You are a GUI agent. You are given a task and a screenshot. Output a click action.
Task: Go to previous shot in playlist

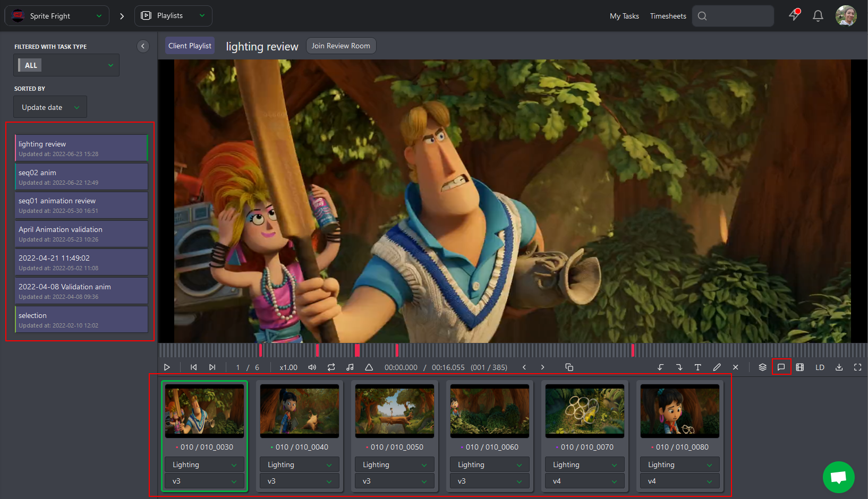[194, 367]
